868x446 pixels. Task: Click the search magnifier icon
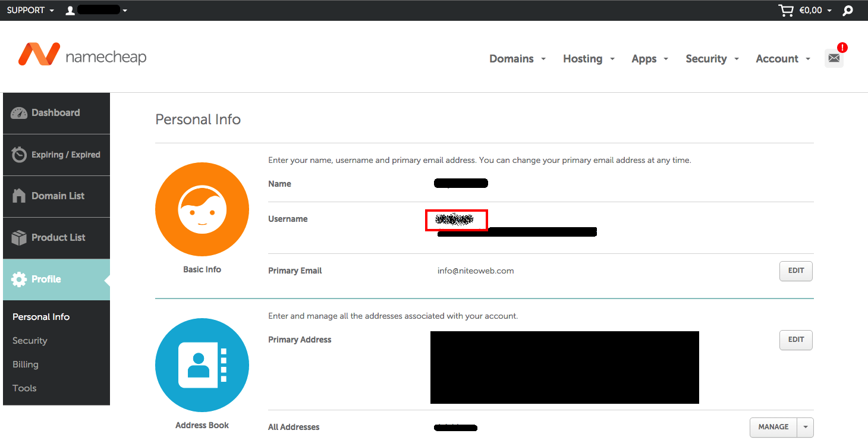coord(848,11)
